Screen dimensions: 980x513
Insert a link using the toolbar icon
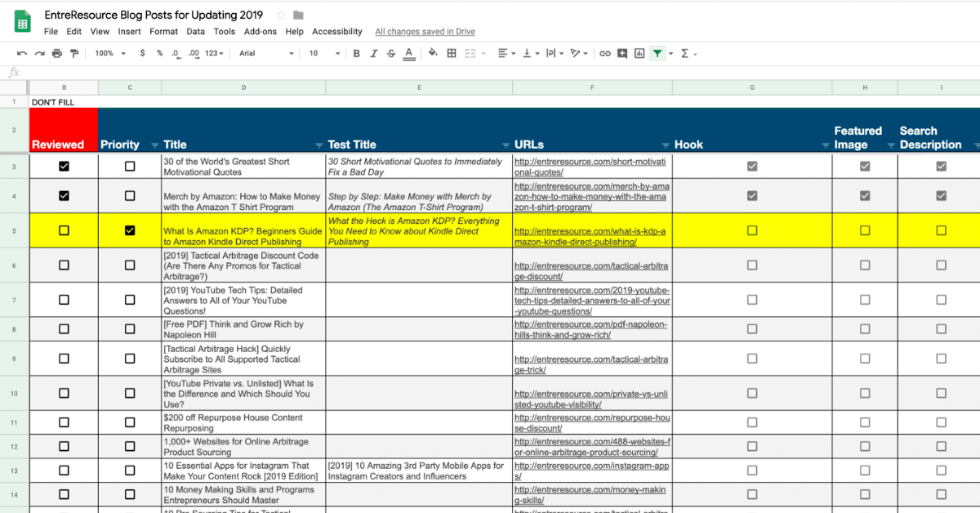click(604, 53)
